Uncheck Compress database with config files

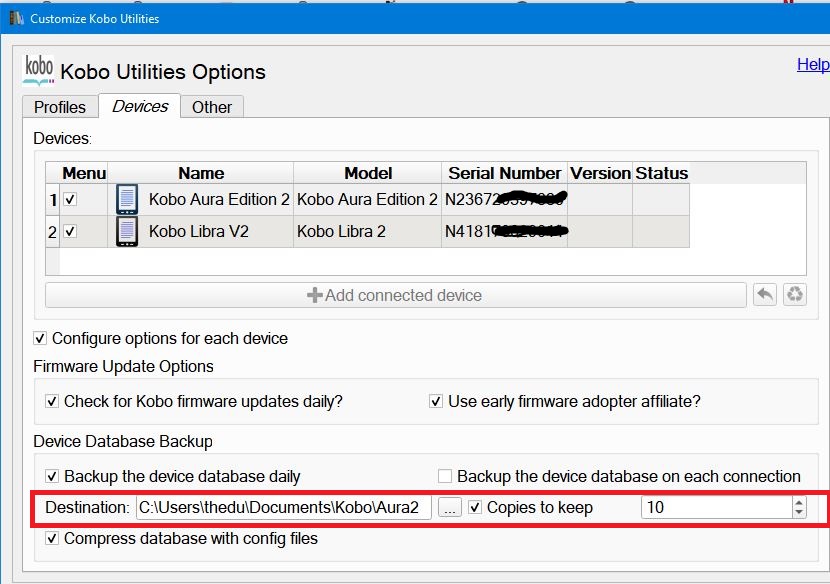(x=52, y=538)
